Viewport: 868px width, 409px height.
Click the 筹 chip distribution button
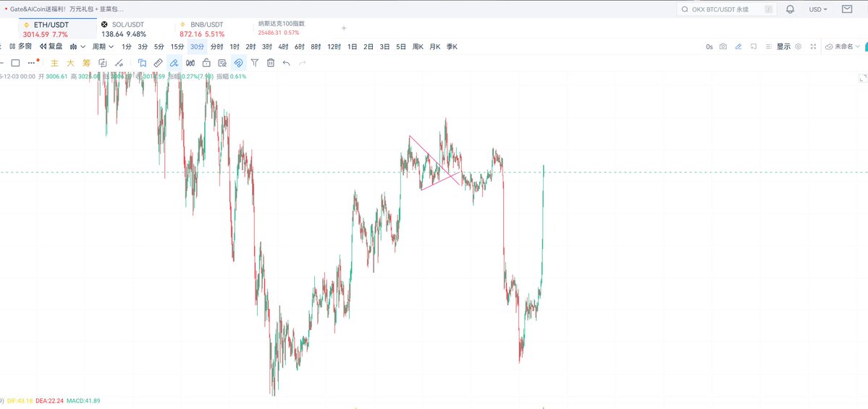[86, 63]
